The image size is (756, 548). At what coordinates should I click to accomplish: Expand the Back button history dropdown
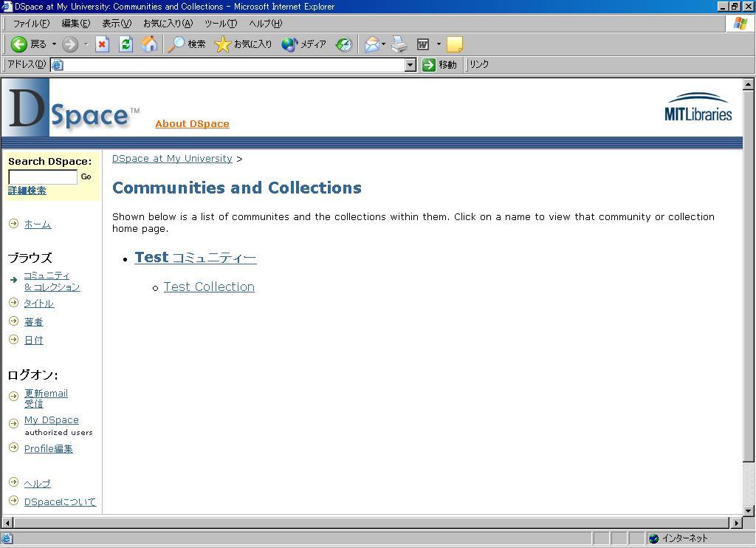pos(54,44)
